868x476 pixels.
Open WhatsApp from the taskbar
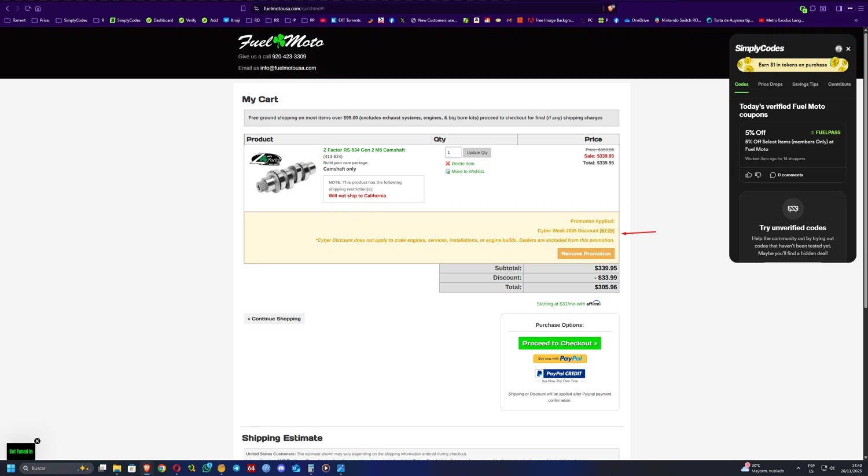click(x=207, y=468)
